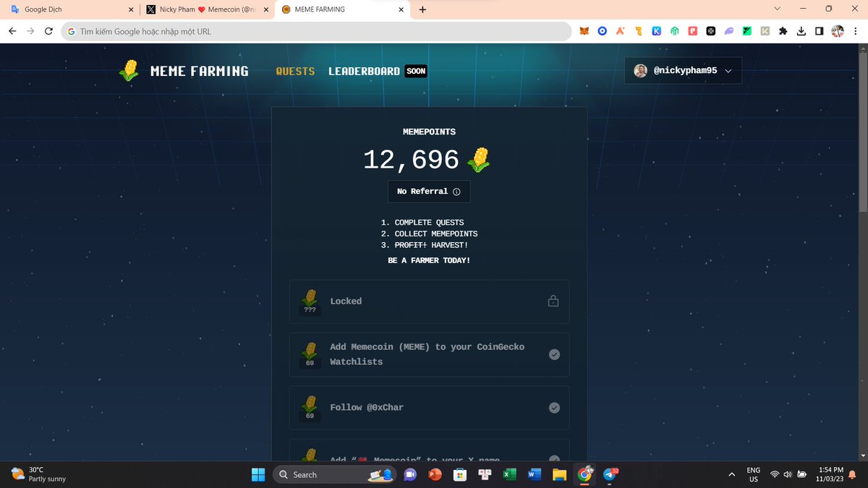Click the CoinGecko Watchlists quest checkmark

click(x=554, y=354)
